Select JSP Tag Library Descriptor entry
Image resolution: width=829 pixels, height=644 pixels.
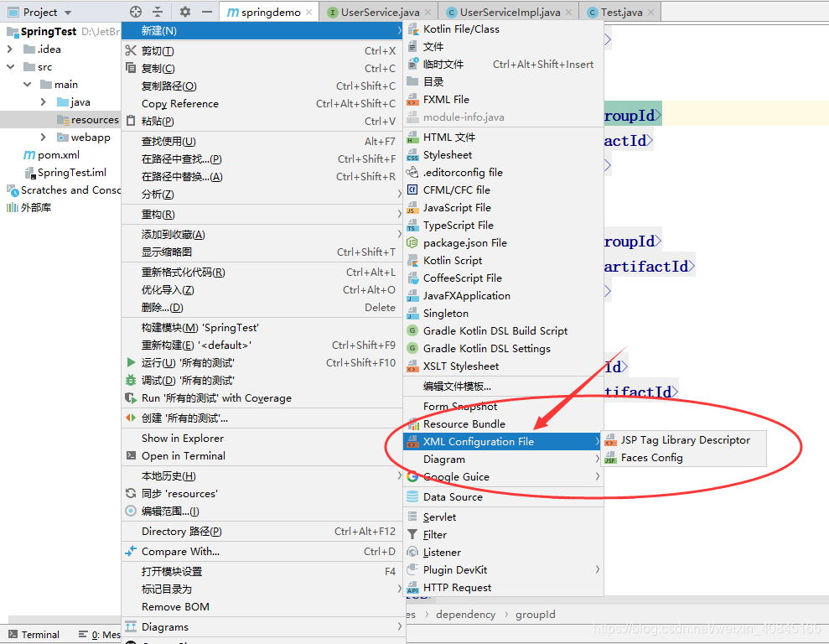click(685, 440)
